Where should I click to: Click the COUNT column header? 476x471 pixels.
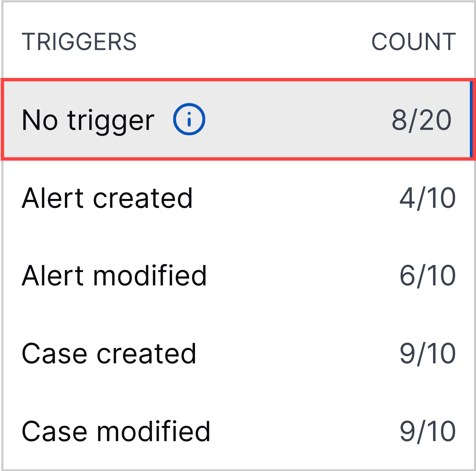click(x=414, y=40)
